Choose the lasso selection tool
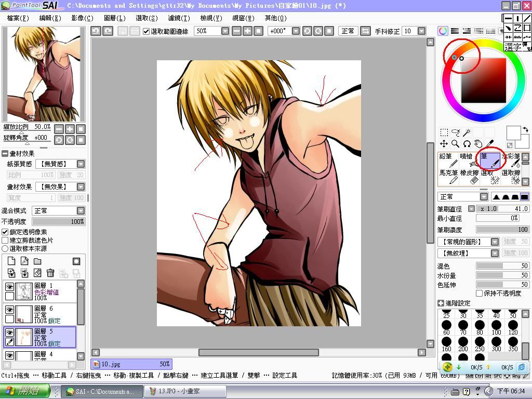This screenshot has width=532, height=399. click(455, 132)
